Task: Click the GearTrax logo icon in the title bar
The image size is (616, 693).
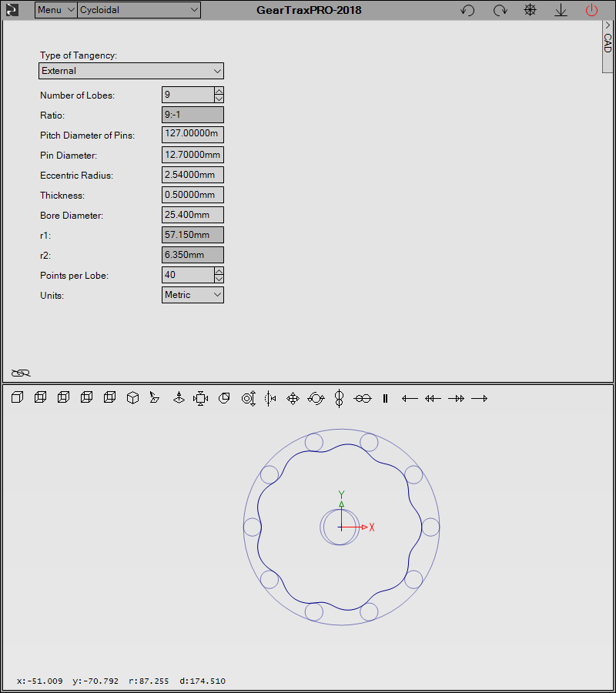Action: (x=12, y=10)
